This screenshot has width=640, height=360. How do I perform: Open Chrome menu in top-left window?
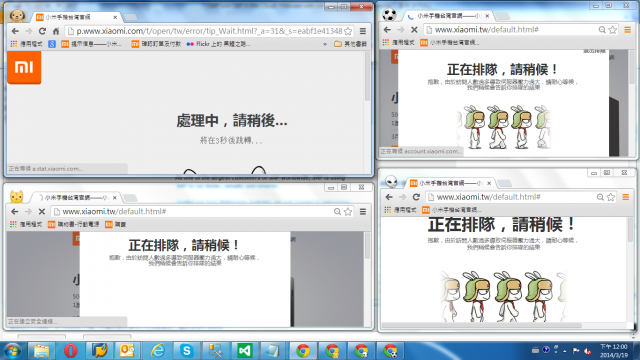pyautogui.click(x=363, y=31)
